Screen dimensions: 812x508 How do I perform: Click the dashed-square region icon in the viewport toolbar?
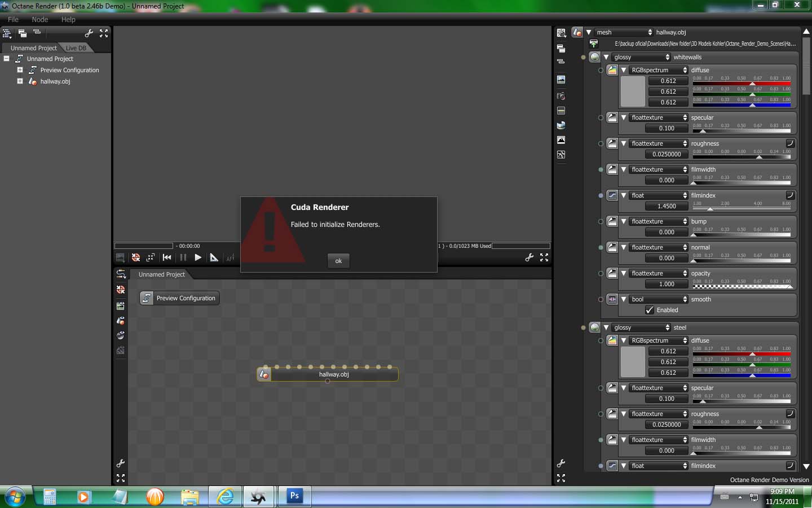(x=151, y=257)
